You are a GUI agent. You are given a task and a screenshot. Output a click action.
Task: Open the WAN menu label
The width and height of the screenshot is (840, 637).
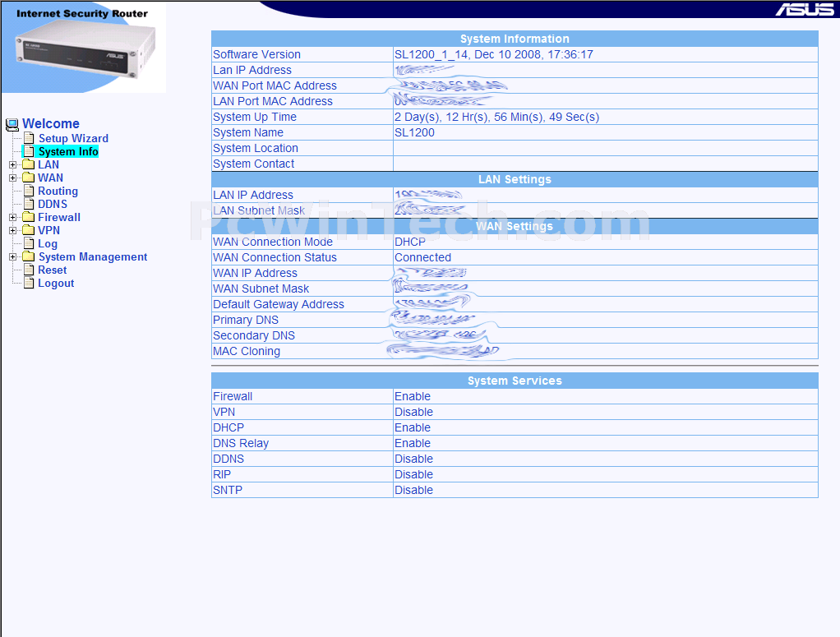[x=50, y=178]
